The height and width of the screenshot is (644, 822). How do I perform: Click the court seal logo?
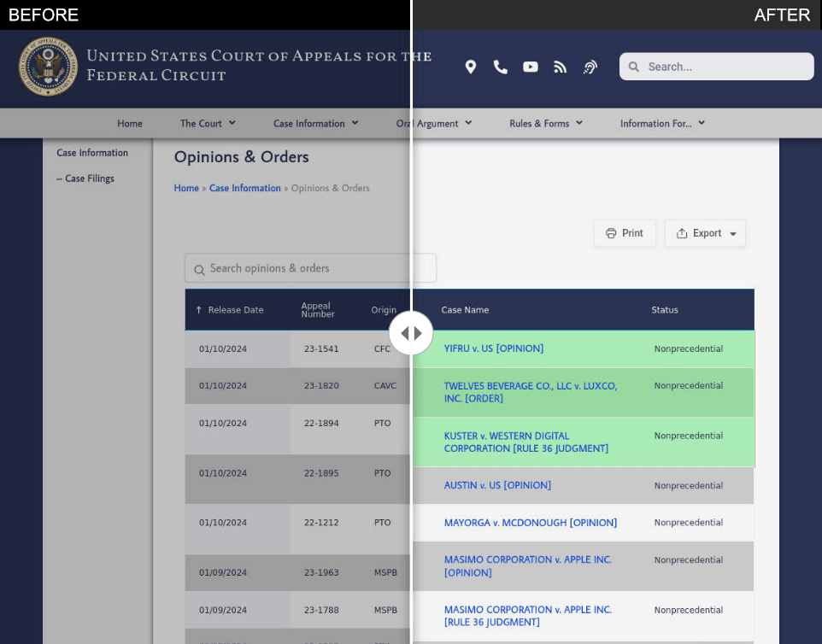click(x=49, y=67)
